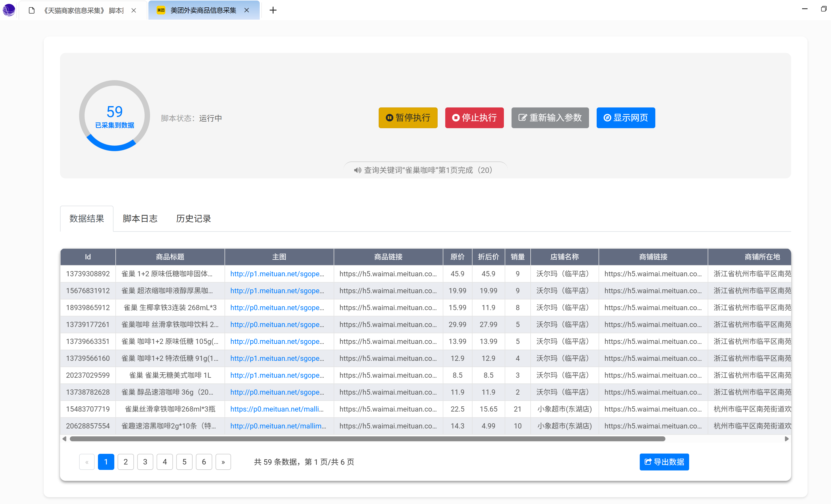Click the horizontal scrollbar left arrow

(64, 439)
